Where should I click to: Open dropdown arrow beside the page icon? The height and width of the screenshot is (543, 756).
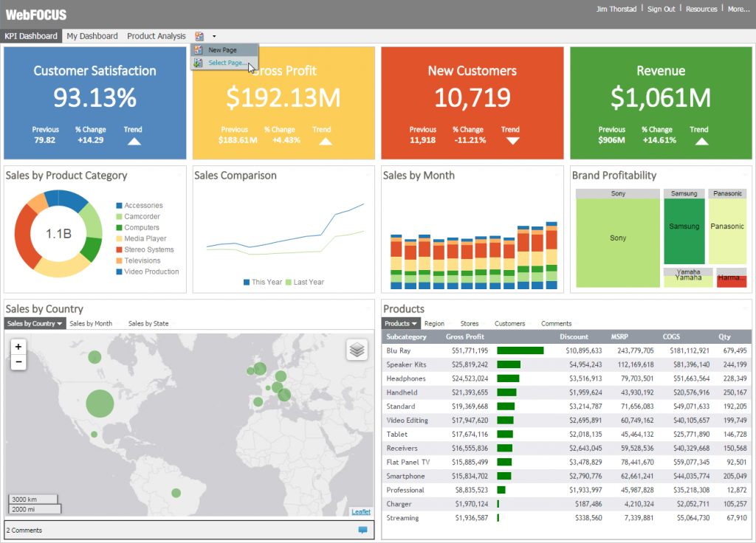(x=214, y=36)
